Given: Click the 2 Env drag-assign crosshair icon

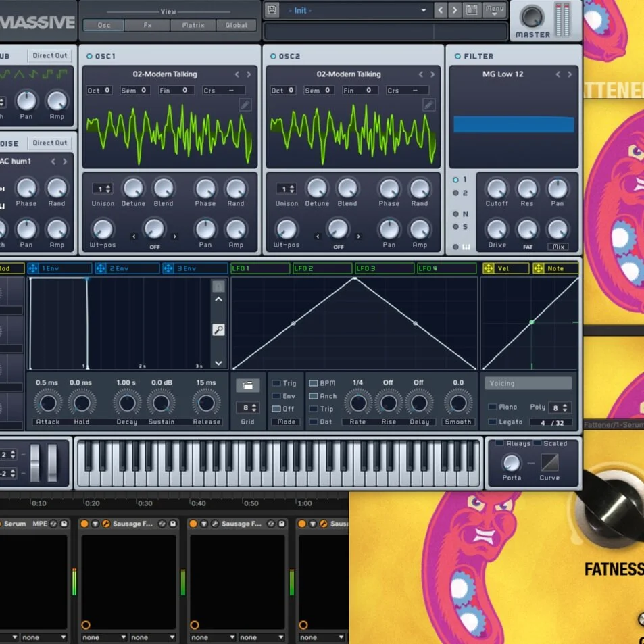Looking at the screenshot, I should tap(101, 268).
